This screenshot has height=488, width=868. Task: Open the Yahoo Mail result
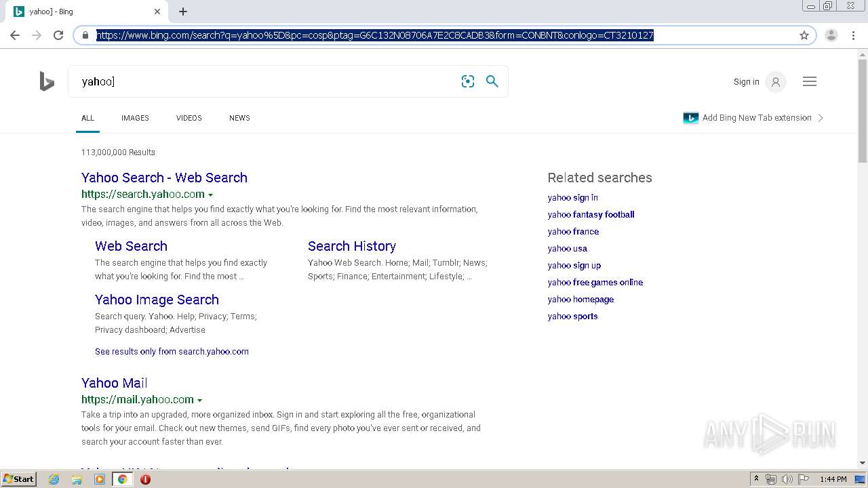pos(114,383)
